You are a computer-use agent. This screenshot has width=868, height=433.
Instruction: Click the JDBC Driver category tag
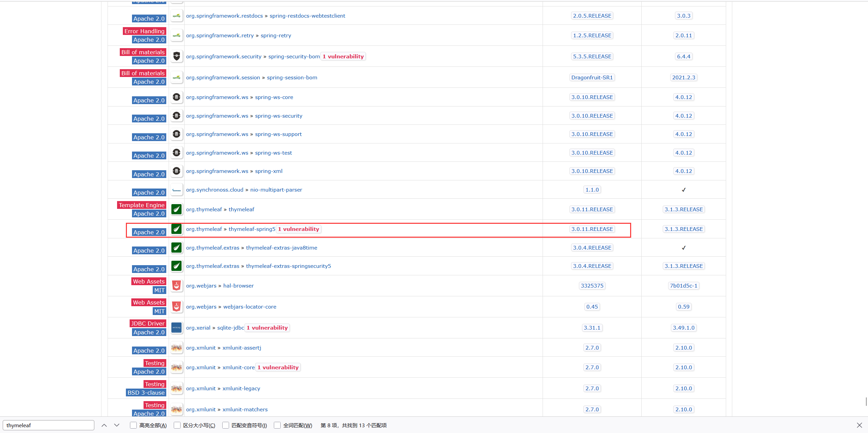pyautogui.click(x=148, y=323)
